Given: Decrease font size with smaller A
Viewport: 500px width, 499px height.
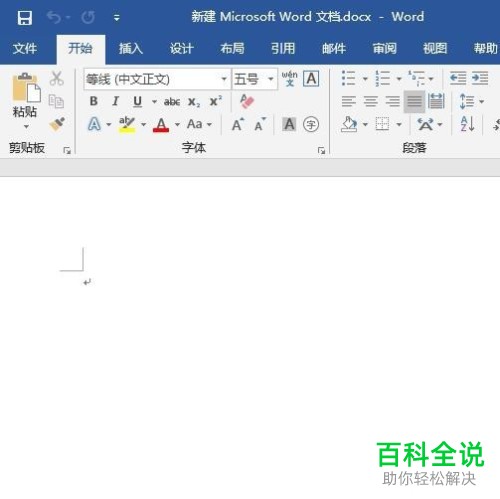Looking at the screenshot, I should [x=260, y=125].
